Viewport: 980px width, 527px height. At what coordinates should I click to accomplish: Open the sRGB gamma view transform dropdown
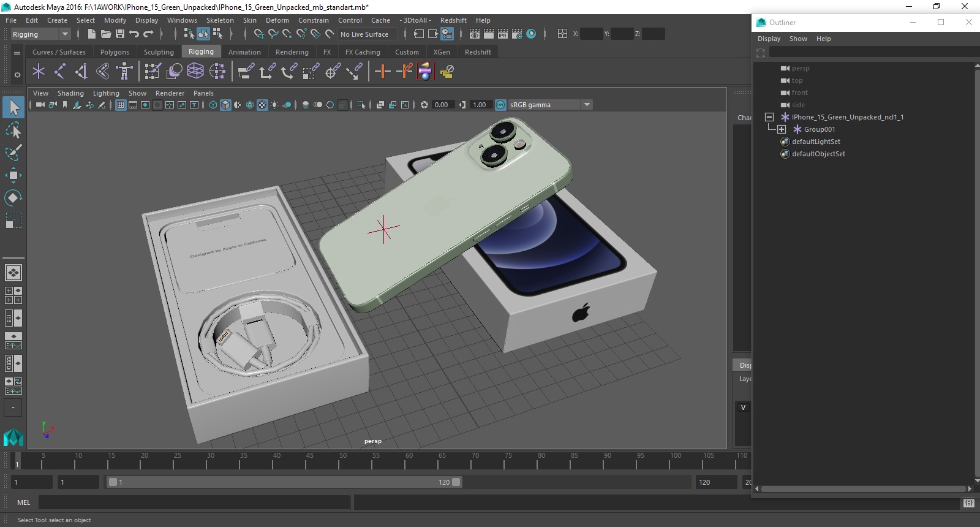point(549,105)
